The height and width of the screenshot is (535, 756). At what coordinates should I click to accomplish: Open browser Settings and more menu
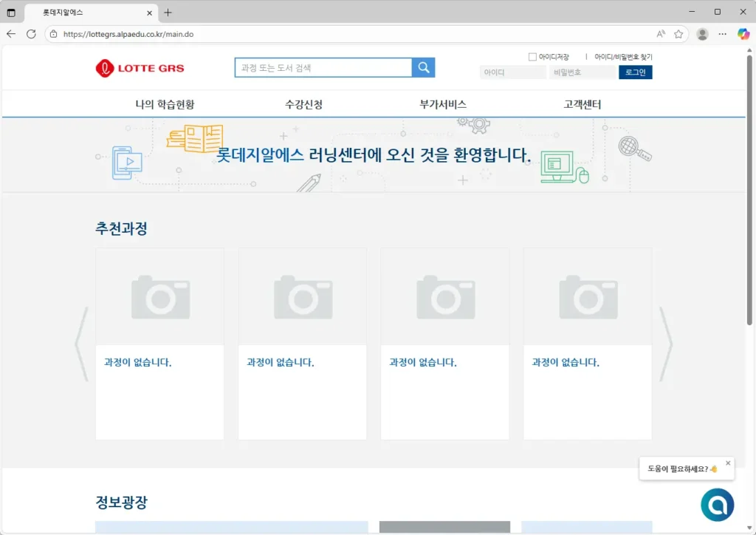coord(722,34)
